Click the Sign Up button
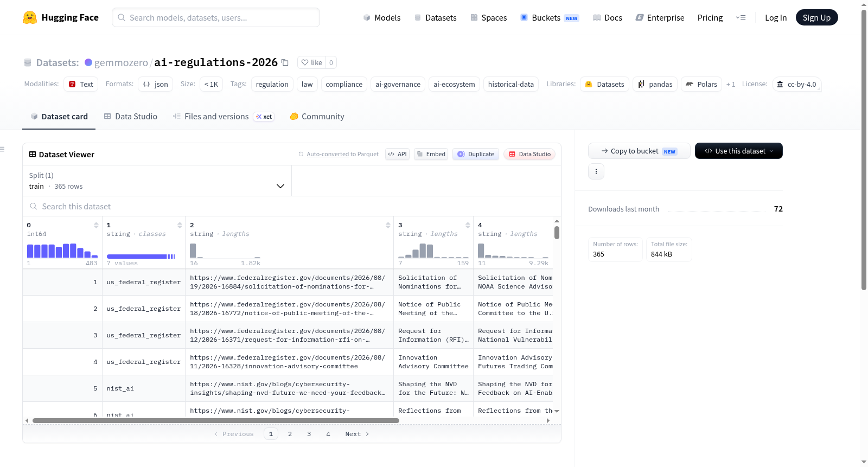 (816, 17)
